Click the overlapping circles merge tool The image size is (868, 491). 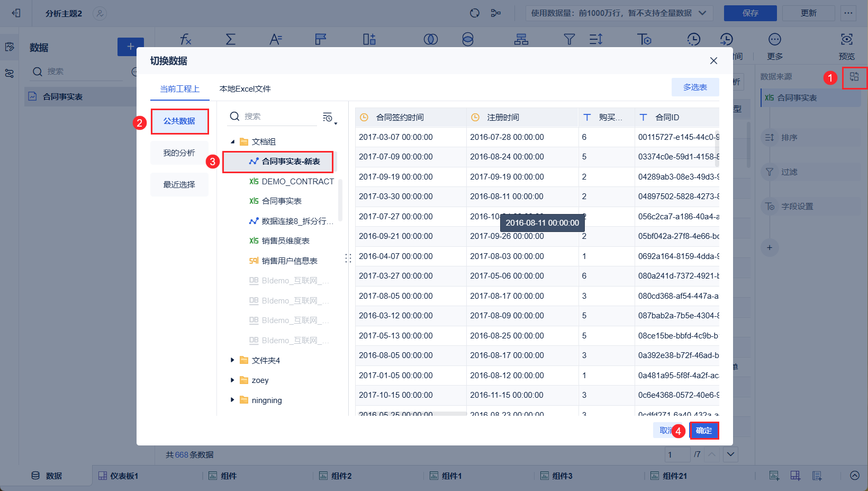(x=431, y=39)
